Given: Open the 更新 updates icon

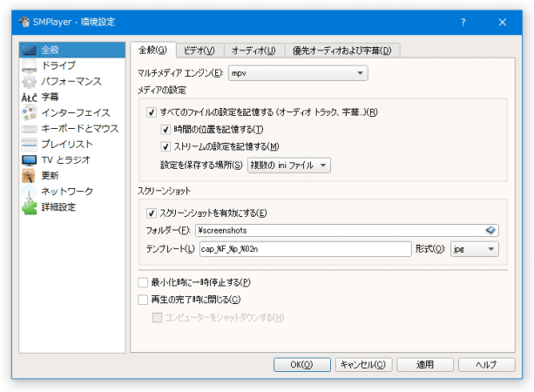Looking at the screenshot, I should pyautogui.click(x=30, y=176).
